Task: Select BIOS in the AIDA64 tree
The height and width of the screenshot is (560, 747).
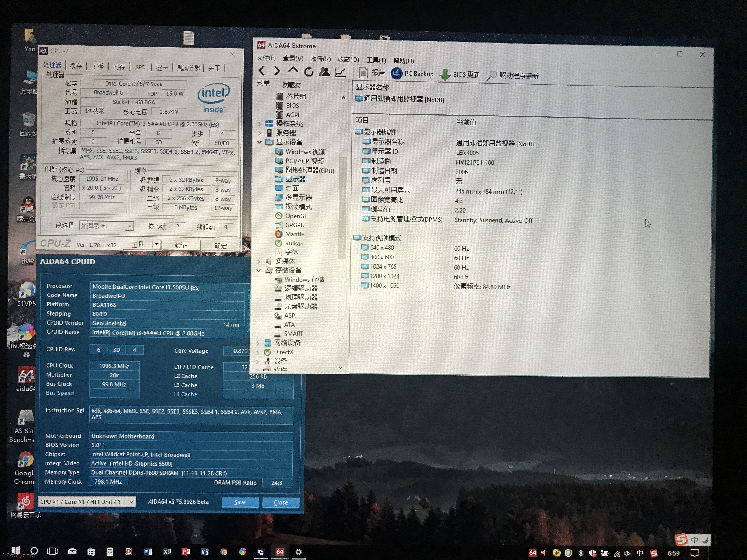Action: pyautogui.click(x=288, y=106)
